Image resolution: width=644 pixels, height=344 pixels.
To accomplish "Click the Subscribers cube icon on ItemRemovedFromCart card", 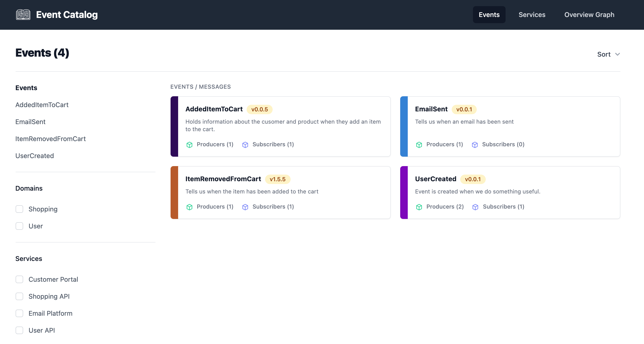I will tap(245, 207).
